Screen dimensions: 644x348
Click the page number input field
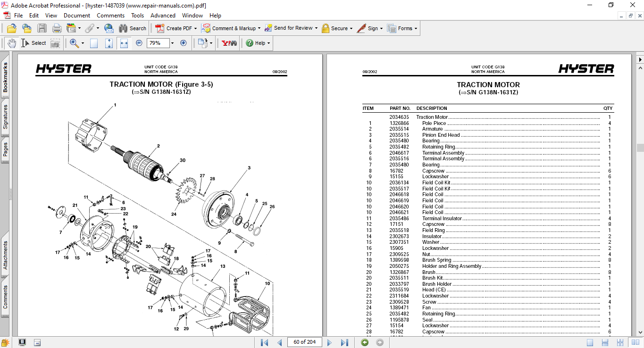point(304,342)
